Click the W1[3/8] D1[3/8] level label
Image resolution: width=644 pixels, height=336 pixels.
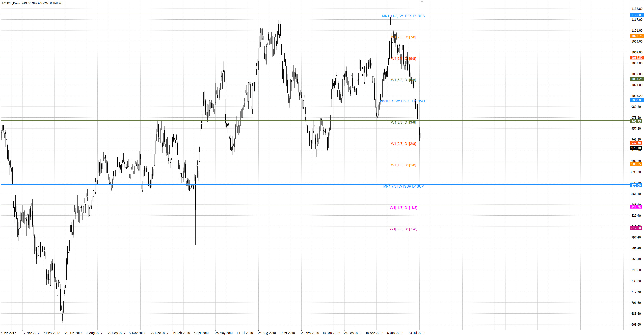pyautogui.click(x=403, y=123)
